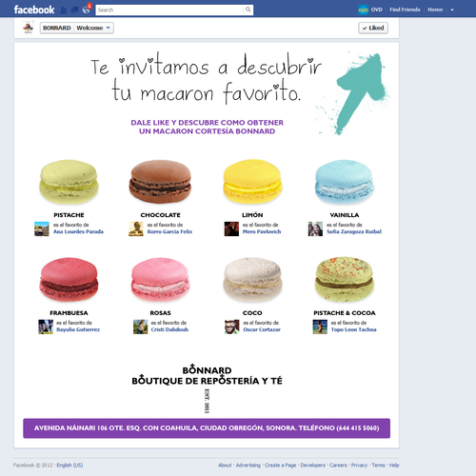The image size is (476, 476).
Task: Click the purple address banner
Action: click(x=207, y=428)
